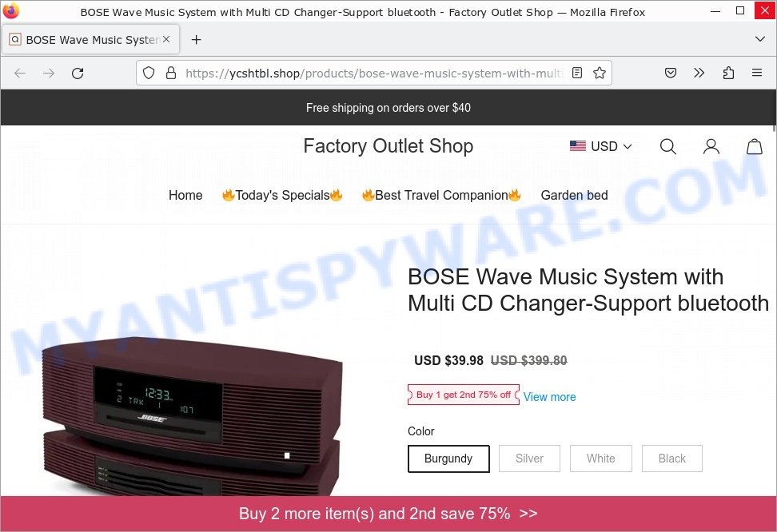Open the shopping bag cart icon
This screenshot has width=777, height=532.
click(x=754, y=146)
